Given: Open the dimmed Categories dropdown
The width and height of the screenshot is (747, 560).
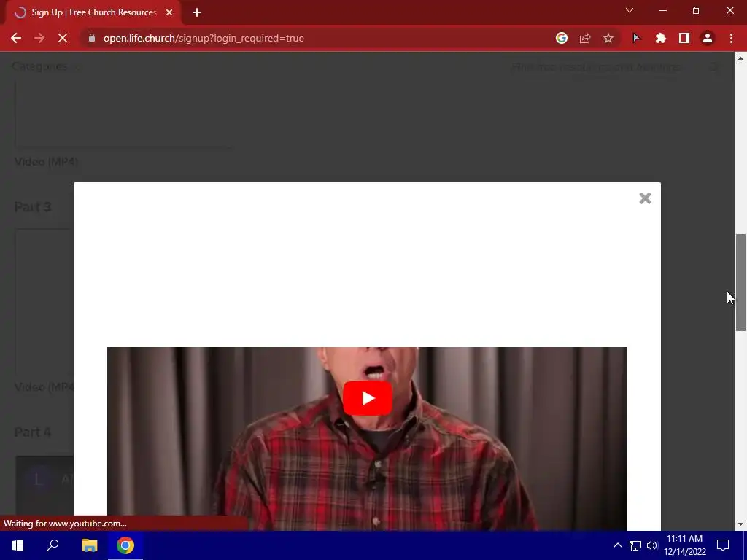Looking at the screenshot, I should [46, 66].
